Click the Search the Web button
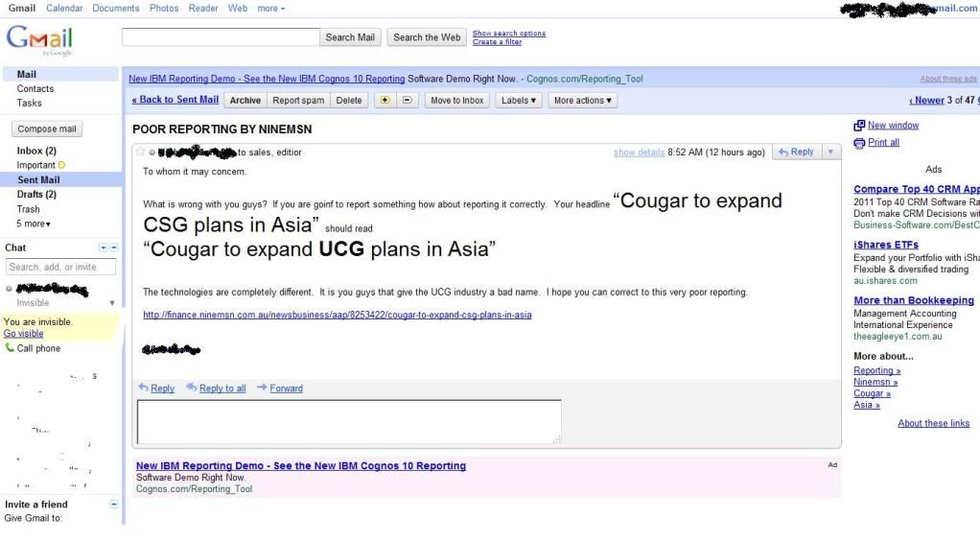 427,37
